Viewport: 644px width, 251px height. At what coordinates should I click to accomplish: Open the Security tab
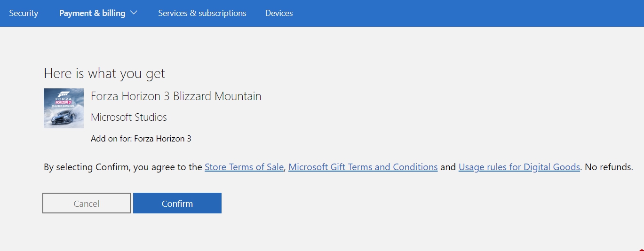pyautogui.click(x=24, y=13)
